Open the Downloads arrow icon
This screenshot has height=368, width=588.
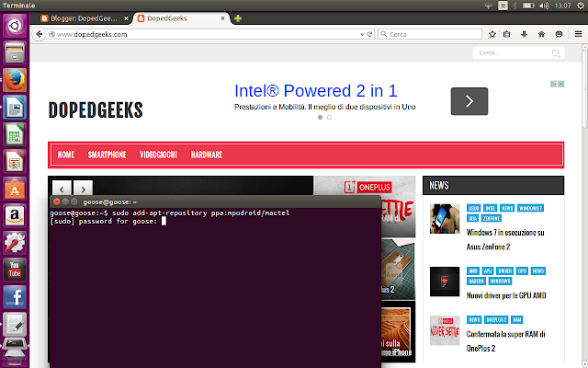(524, 34)
